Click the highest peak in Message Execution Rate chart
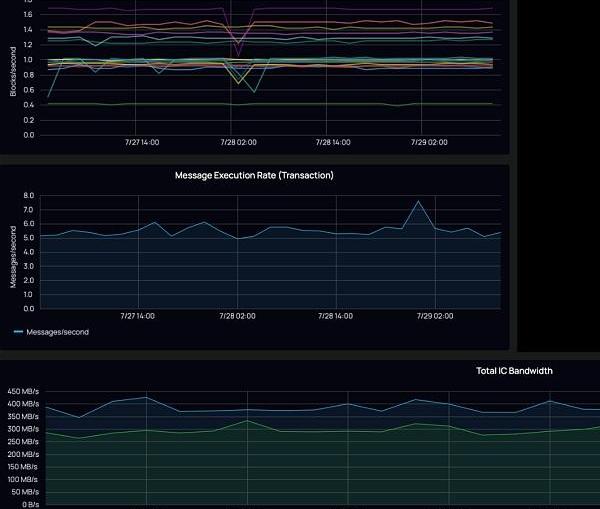Image resolution: width=600 pixels, height=509 pixels. (418, 202)
